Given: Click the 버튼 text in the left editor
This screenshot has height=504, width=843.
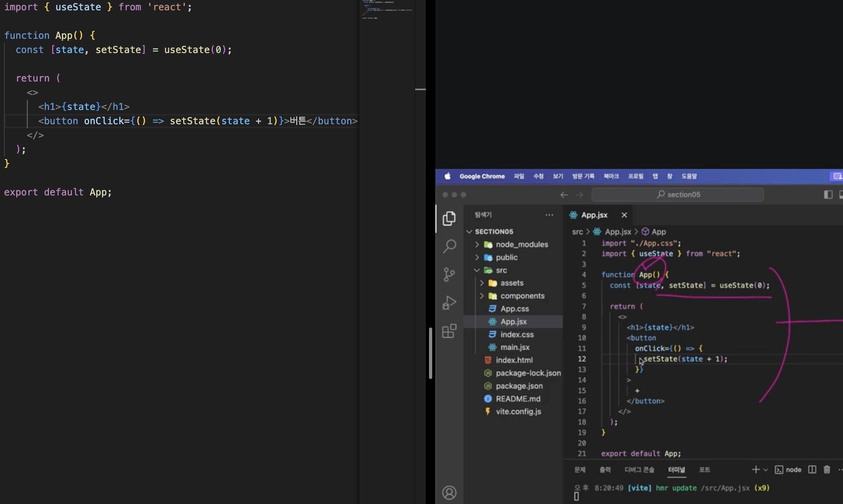Looking at the screenshot, I should coord(298,121).
